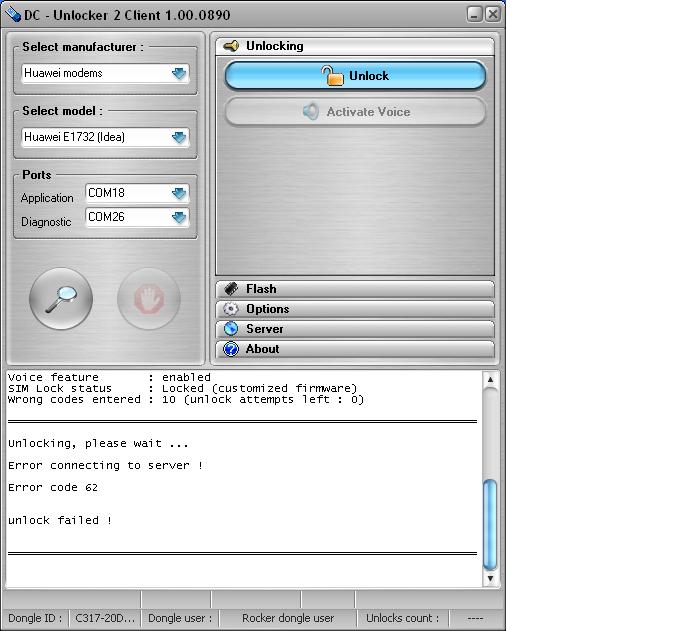Click the magnifying glass detect button

(x=61, y=298)
